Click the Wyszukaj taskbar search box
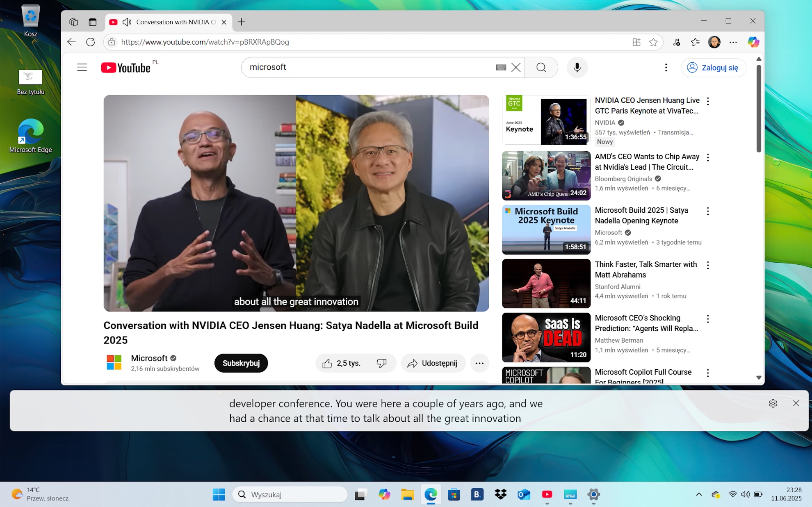The height and width of the screenshot is (507, 812). click(x=290, y=495)
